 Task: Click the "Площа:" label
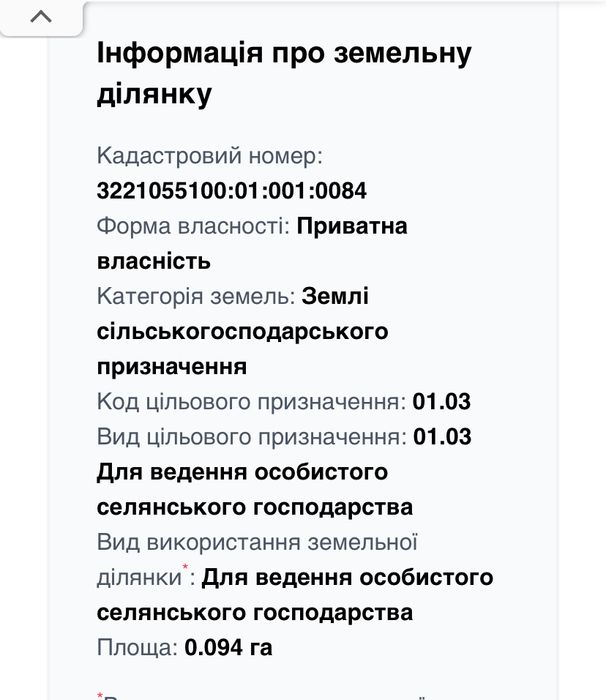point(137,648)
